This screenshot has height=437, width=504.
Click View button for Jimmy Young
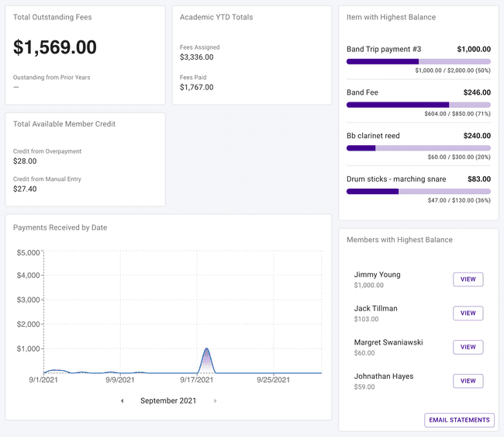(x=468, y=279)
